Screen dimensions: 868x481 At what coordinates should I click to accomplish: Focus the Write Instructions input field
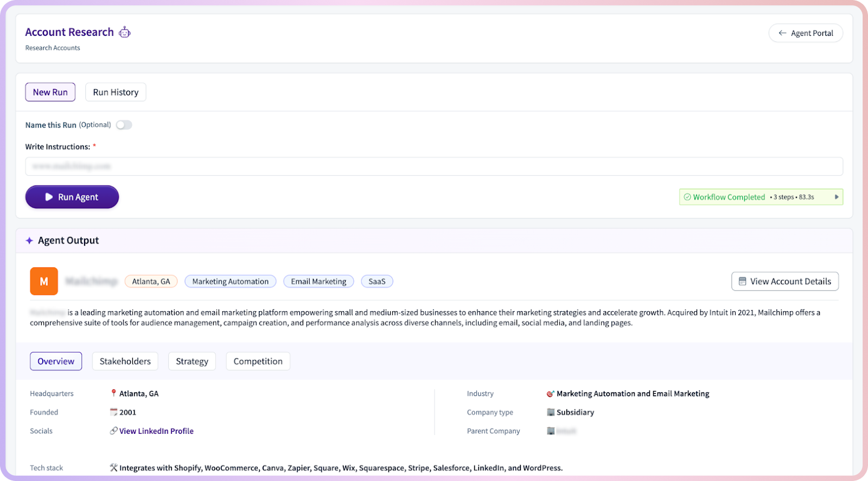point(434,166)
